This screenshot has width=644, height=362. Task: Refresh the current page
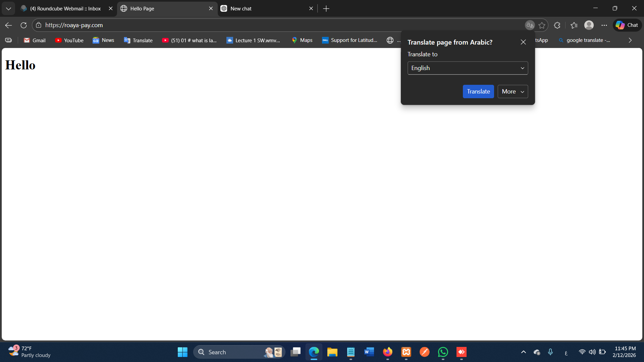pyautogui.click(x=23, y=25)
